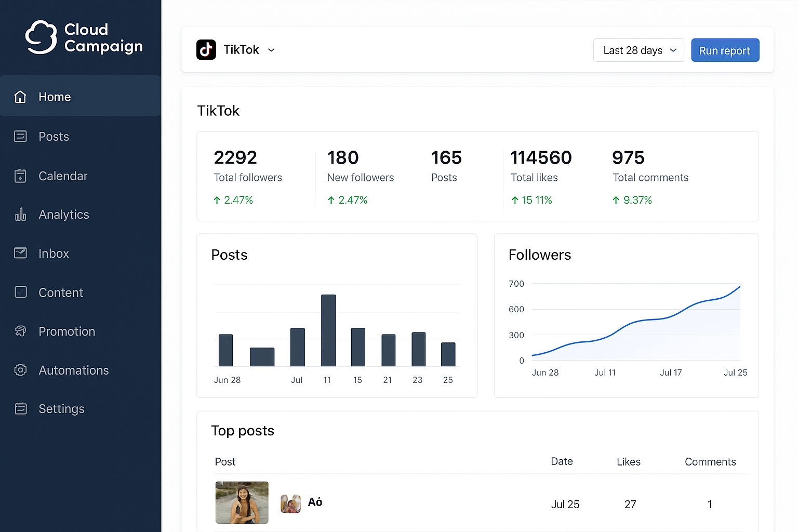Open the Last 28 days date dropdown

click(x=638, y=50)
